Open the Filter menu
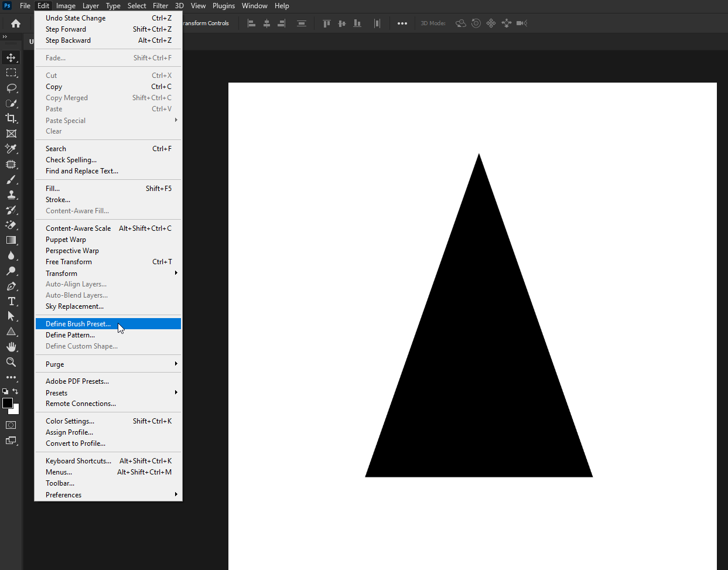The height and width of the screenshot is (570, 728). pyautogui.click(x=160, y=5)
